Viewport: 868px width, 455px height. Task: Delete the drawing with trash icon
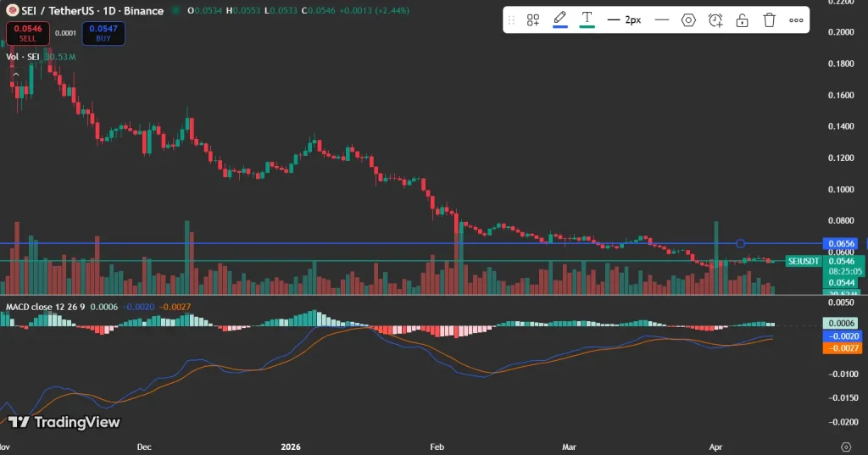click(x=769, y=20)
